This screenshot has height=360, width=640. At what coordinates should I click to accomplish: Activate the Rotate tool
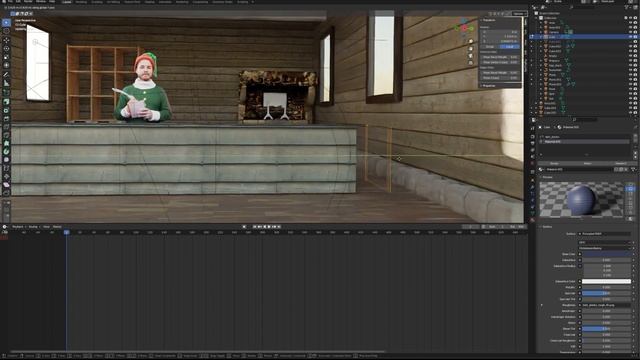click(6, 49)
